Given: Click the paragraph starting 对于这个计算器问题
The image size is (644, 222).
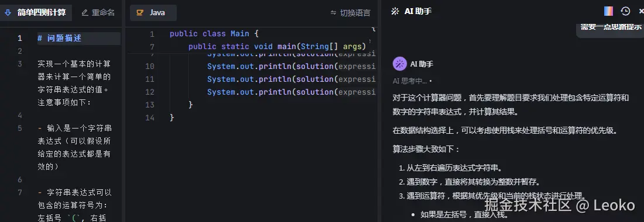Looking at the screenshot, I should pyautogui.click(x=511, y=105).
